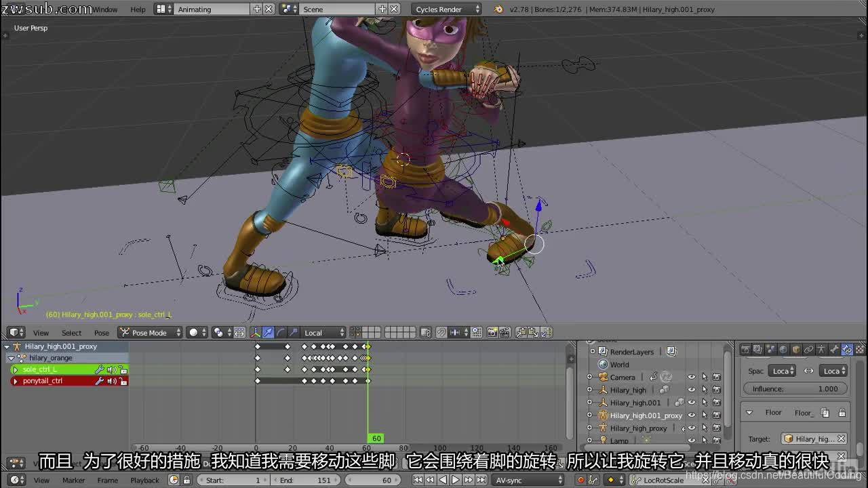Open the Object properties tab cube icon
This screenshot has height=488, width=868.
(x=796, y=350)
